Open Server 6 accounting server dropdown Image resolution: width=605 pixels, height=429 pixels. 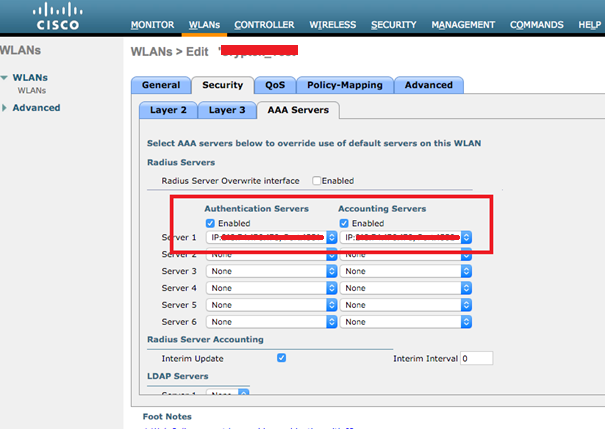(x=407, y=321)
